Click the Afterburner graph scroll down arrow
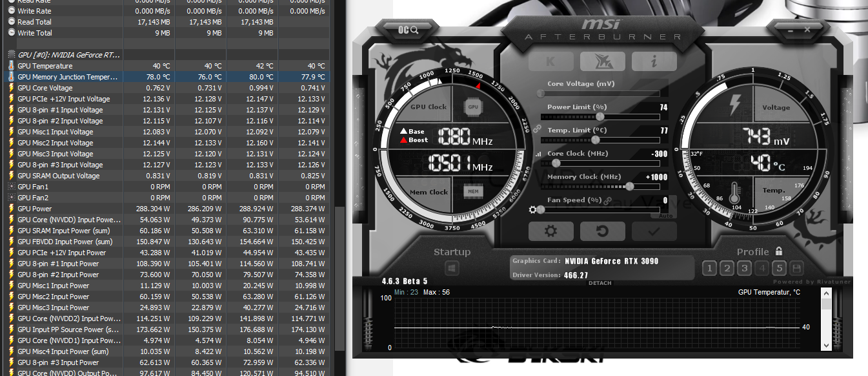This screenshot has width=868, height=376. 826,346
